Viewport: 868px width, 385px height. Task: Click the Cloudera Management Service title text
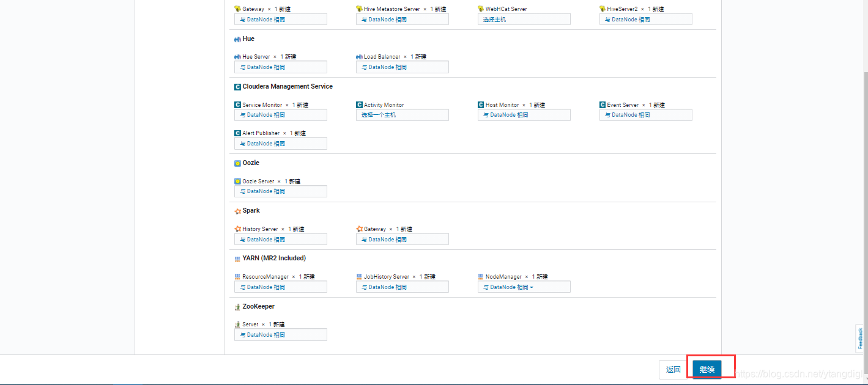287,87
